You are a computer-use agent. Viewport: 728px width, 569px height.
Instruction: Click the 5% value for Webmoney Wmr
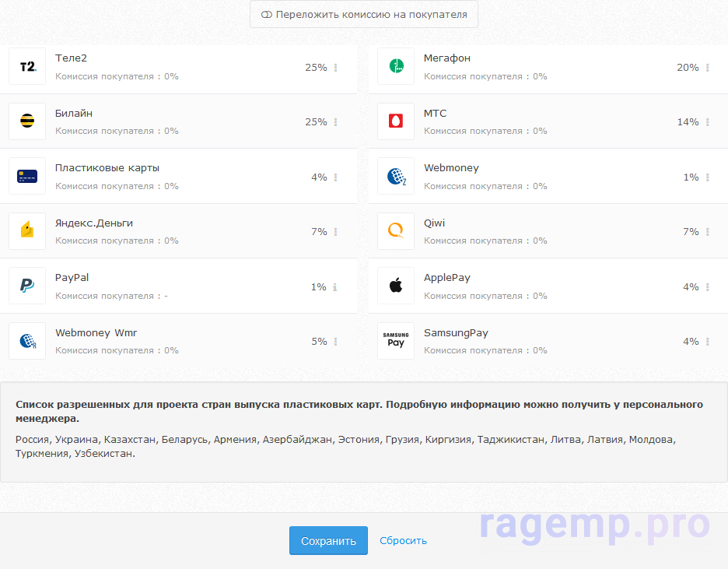point(319,342)
